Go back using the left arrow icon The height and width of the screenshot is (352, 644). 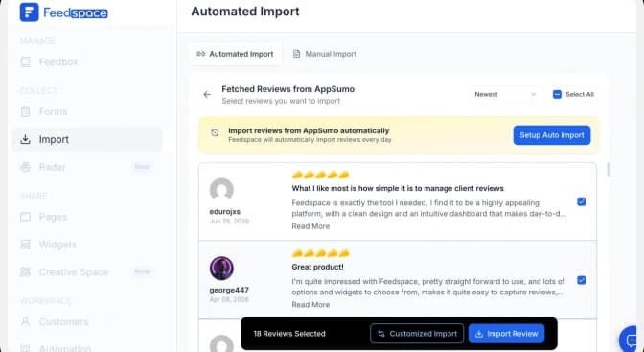point(207,95)
